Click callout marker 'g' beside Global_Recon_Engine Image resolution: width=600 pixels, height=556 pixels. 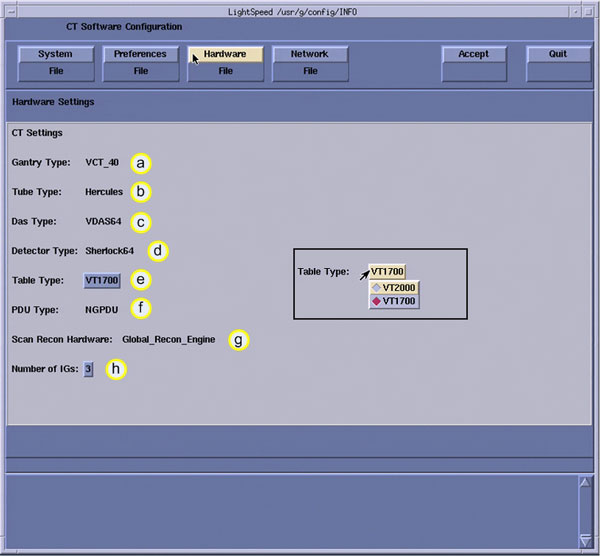pos(238,340)
